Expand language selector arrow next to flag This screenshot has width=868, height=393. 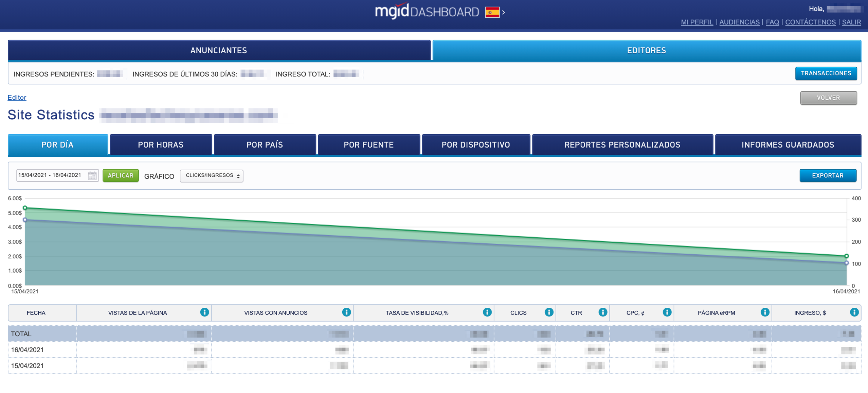click(x=504, y=13)
